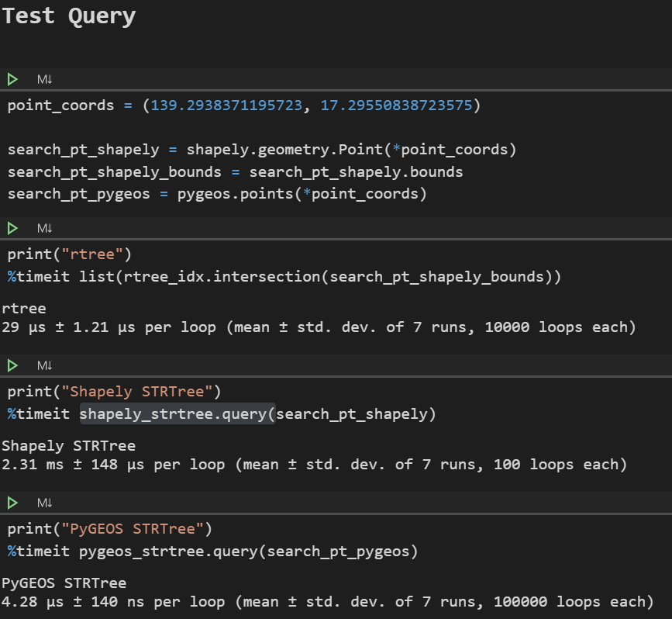
Task: Click the Test Query heading
Action: pyautogui.click(x=68, y=16)
